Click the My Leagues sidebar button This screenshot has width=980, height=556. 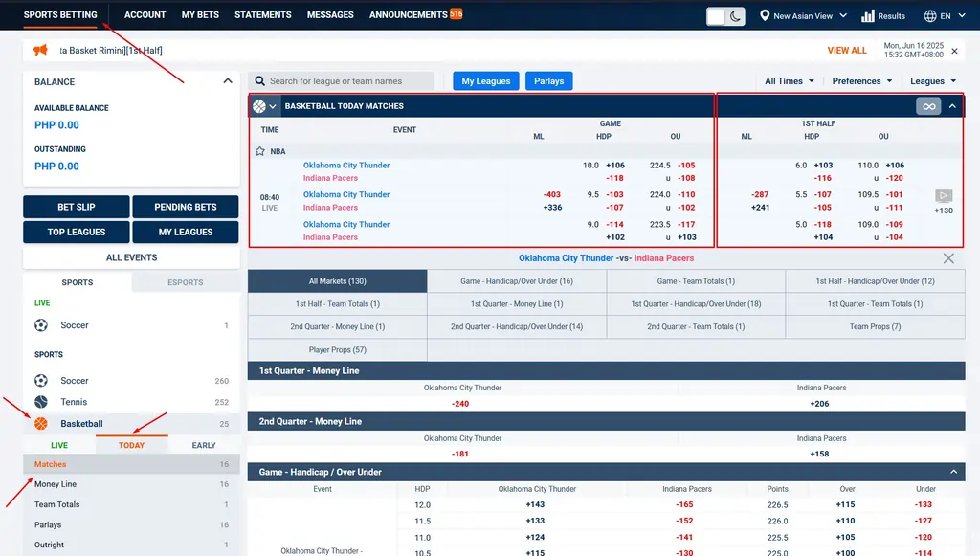click(x=186, y=232)
